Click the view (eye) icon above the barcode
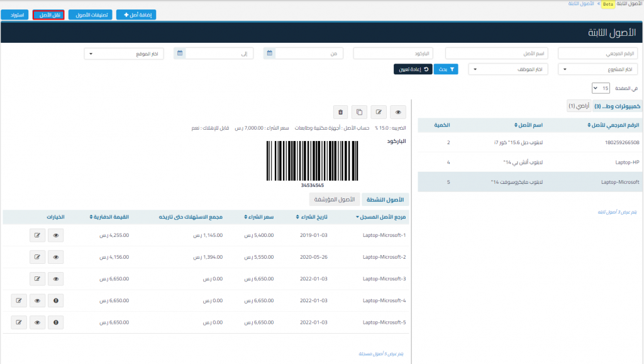This screenshot has height=364, width=644. tap(398, 112)
